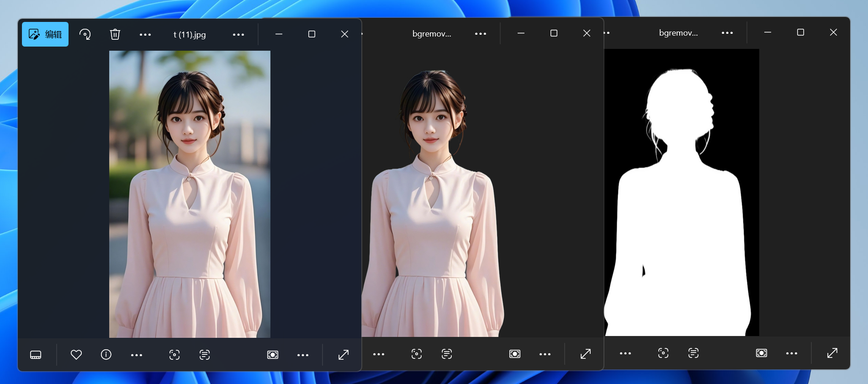Click visual search icon in t (11).jpg window
Image resolution: width=868 pixels, height=384 pixels.
click(x=175, y=355)
